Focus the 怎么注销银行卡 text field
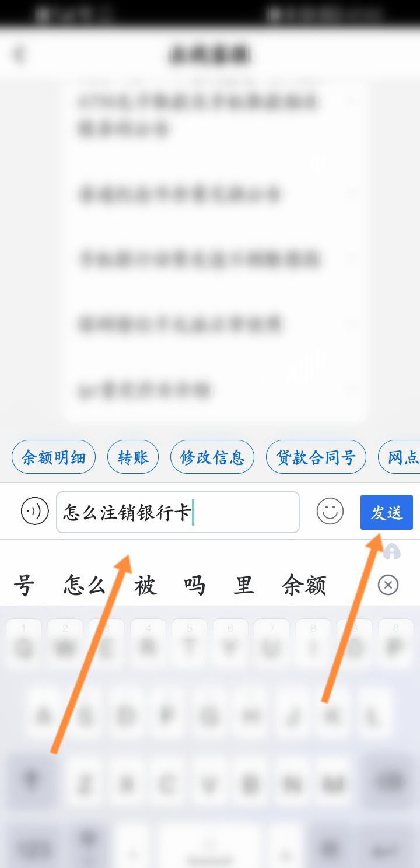Screen dimensions: 420x868 tap(178, 512)
